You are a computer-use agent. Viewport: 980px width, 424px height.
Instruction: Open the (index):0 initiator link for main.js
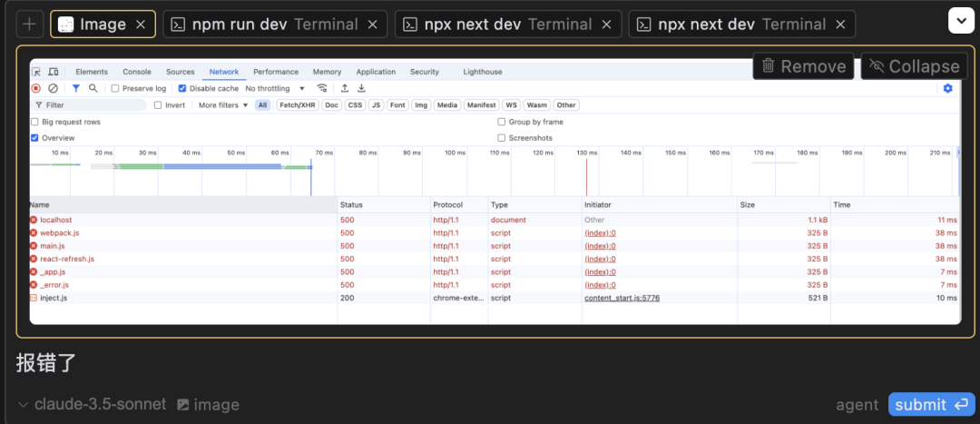point(600,246)
